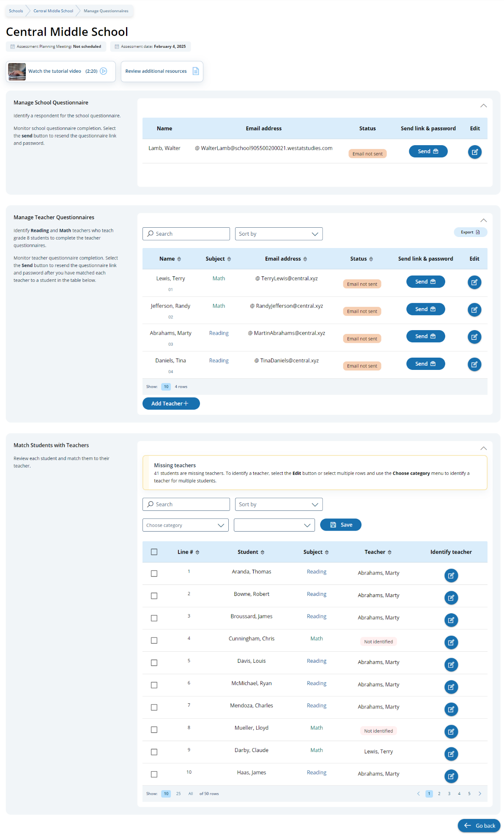Go to Schools breadcrumb
This screenshot has height=838, width=504.
[x=16, y=11]
